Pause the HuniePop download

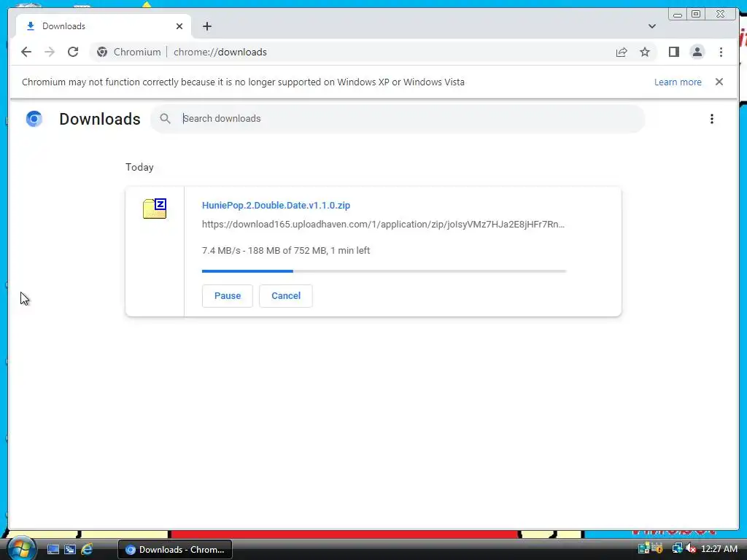click(x=228, y=296)
